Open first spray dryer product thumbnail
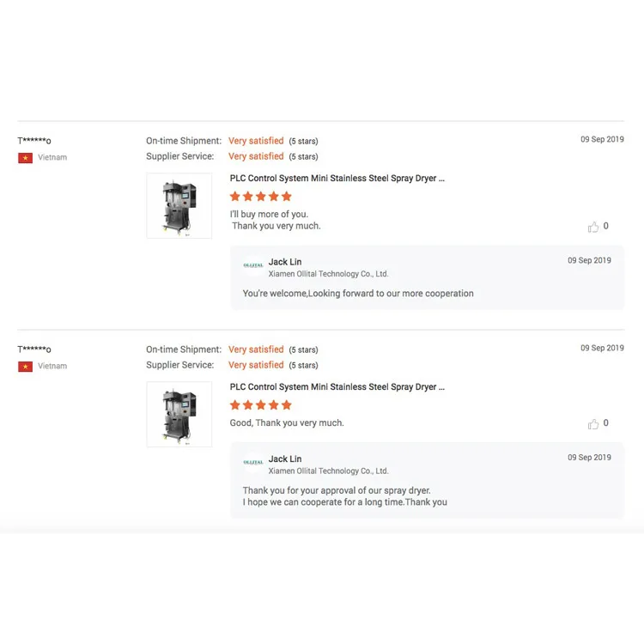This screenshot has width=644, height=644. point(179,205)
